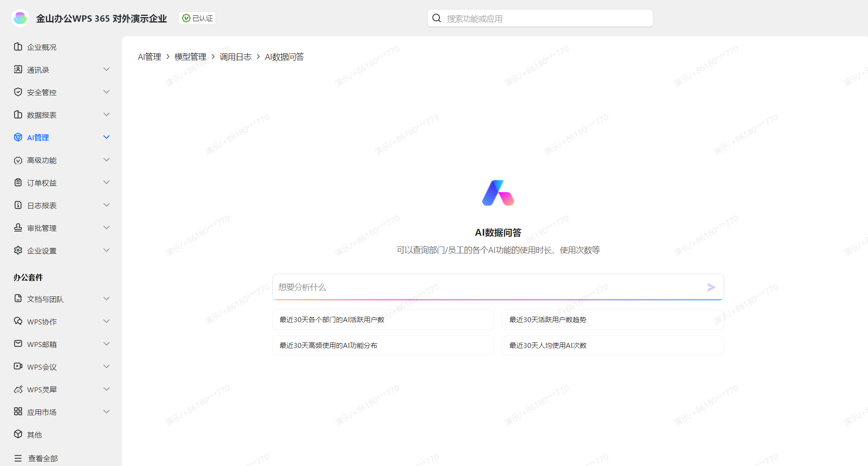Click the WPS协作 chat icon
The height and width of the screenshot is (466, 868).
18,321
